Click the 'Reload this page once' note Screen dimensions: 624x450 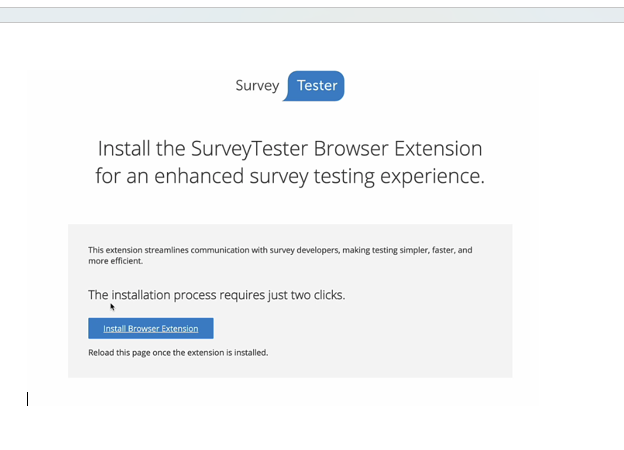(178, 353)
